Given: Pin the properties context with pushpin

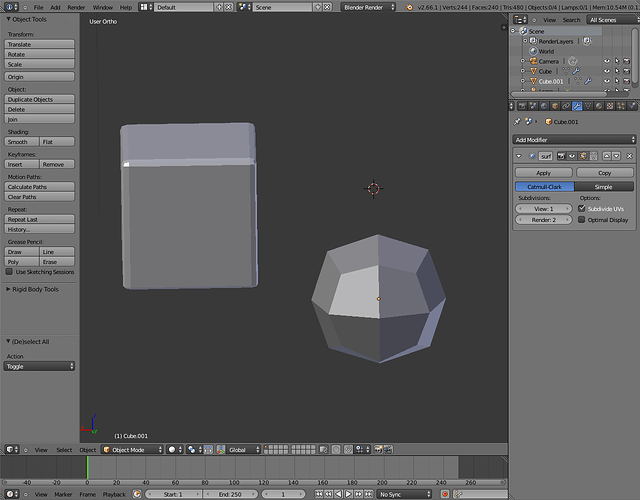Looking at the screenshot, I should point(517,121).
